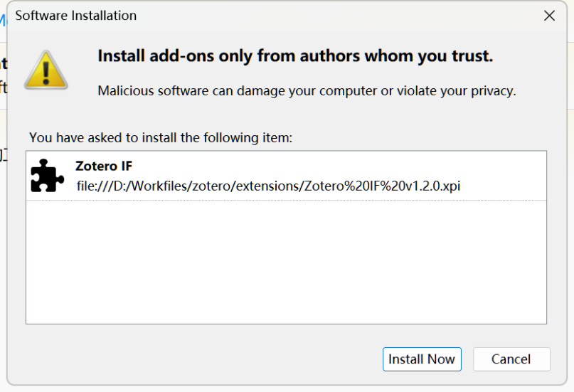Viewport: 574px width, 392px height.
Task: Click the black puzzle piece add-on icon
Action: pyautogui.click(x=47, y=176)
